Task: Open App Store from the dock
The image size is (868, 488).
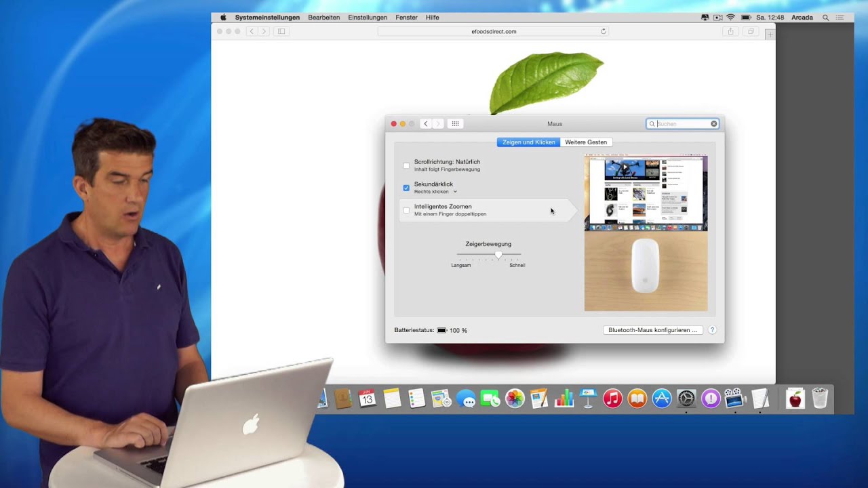Action: point(661,399)
